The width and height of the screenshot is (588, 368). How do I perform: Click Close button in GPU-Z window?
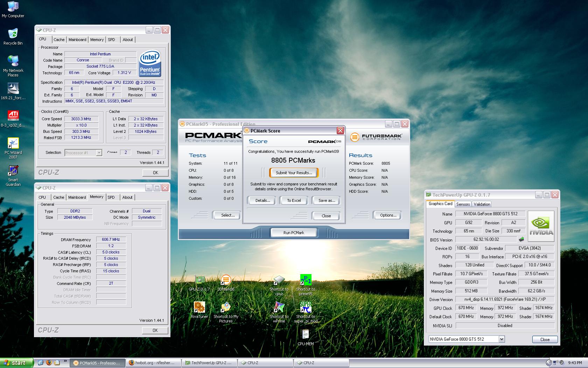point(545,339)
